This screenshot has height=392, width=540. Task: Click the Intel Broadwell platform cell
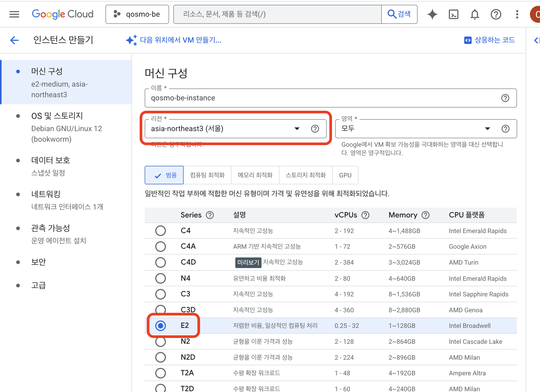[x=470, y=326]
